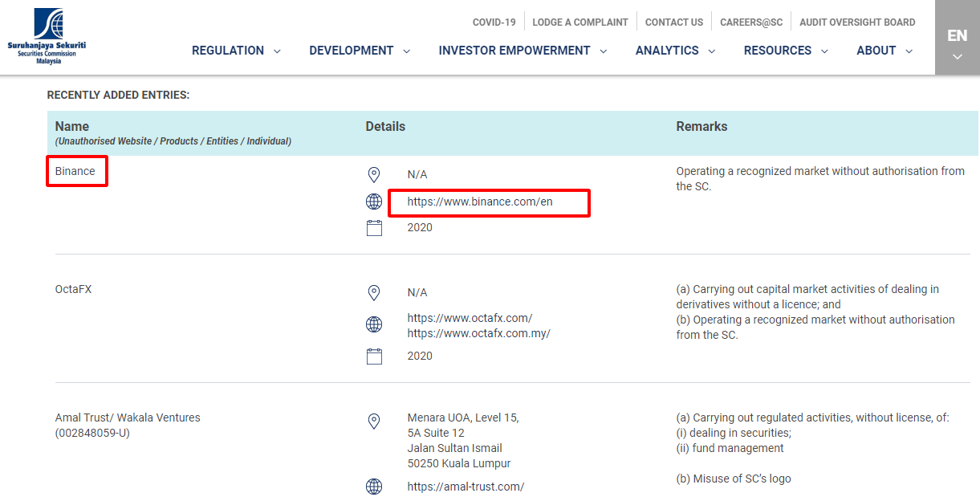The image size is (980, 497).
Task: Click the Binance remarks about recognized market
Action: point(820,178)
